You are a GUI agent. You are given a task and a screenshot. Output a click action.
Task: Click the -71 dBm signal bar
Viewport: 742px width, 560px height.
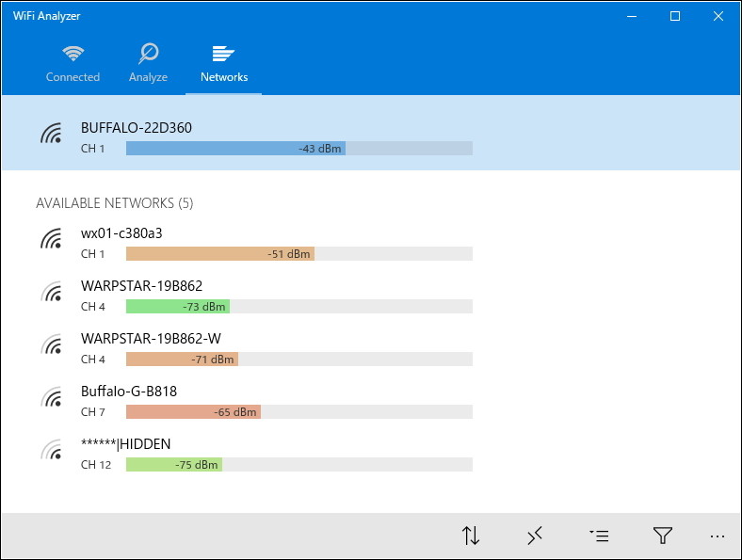(x=299, y=359)
